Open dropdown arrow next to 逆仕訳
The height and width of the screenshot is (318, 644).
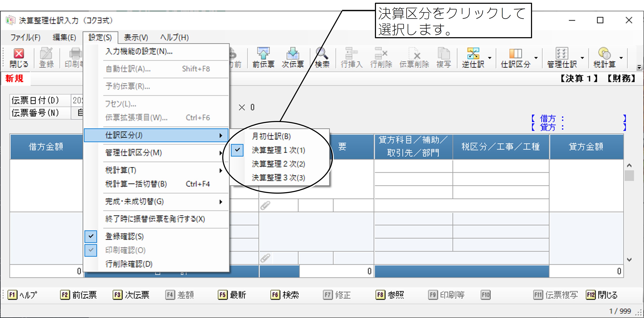click(489, 58)
